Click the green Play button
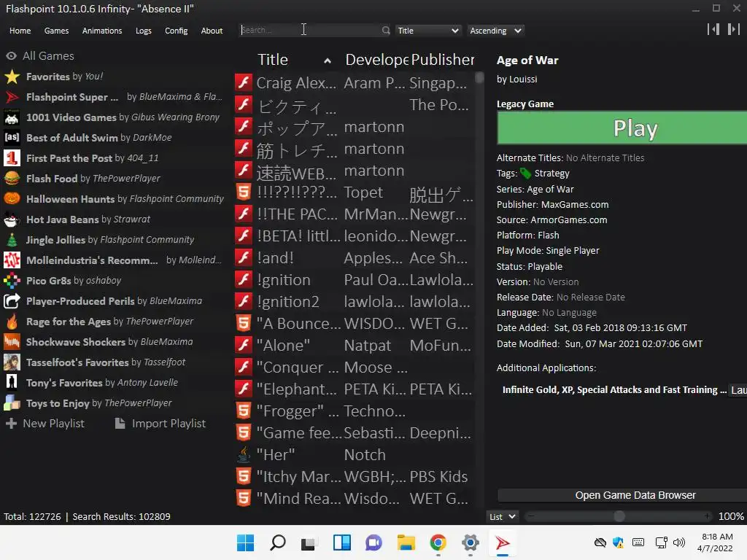The height and width of the screenshot is (560, 747). coord(622,128)
